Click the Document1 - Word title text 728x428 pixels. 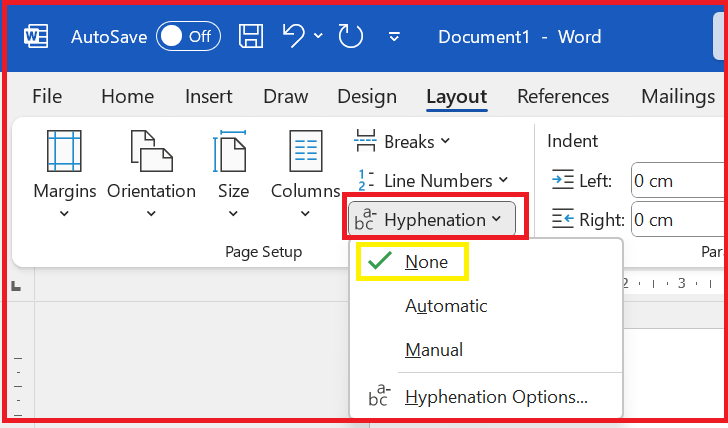tap(520, 37)
